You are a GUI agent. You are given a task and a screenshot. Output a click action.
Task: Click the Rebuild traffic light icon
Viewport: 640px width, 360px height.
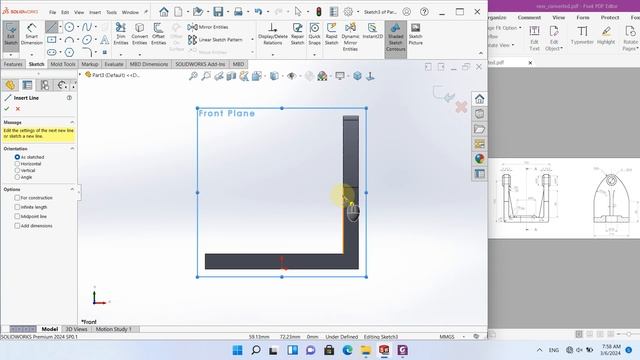pos(319,12)
